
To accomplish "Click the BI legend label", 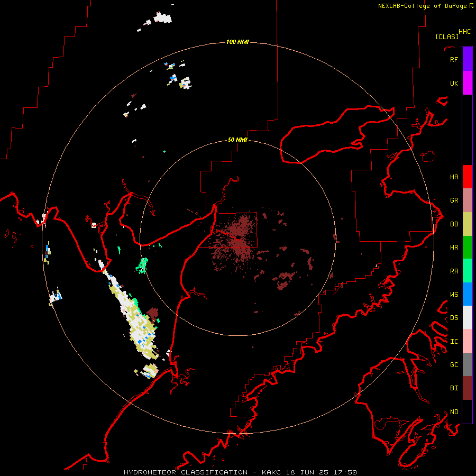I will pyautogui.click(x=454, y=388).
